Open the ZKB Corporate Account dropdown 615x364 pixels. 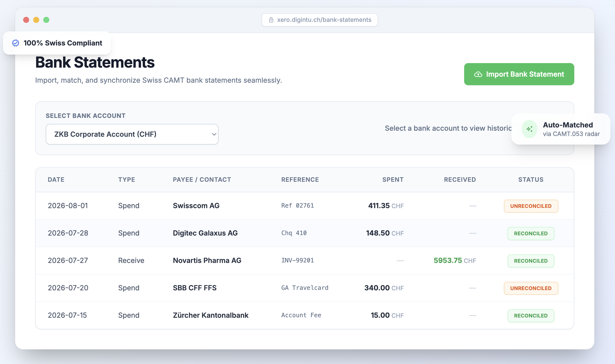132,134
